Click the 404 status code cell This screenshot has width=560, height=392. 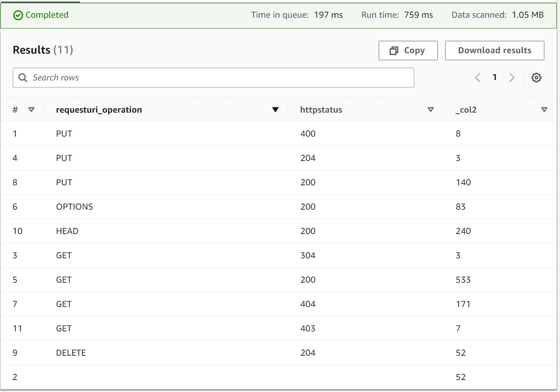(308, 304)
